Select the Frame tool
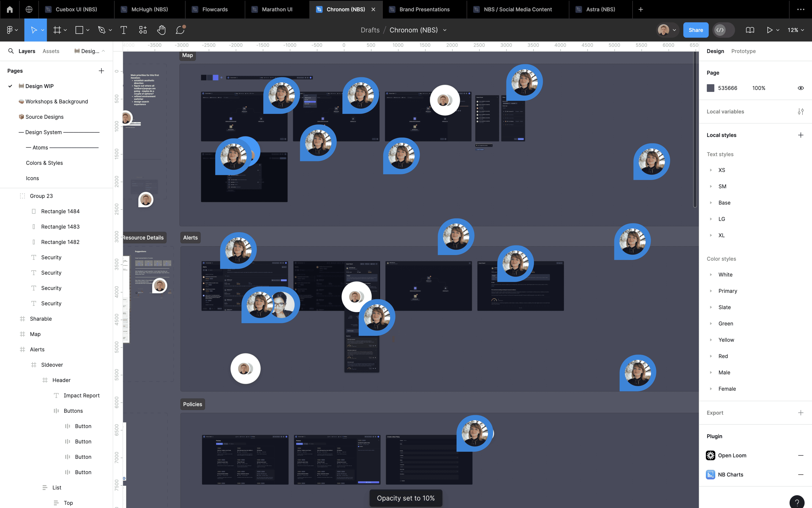812x508 pixels. click(x=57, y=30)
